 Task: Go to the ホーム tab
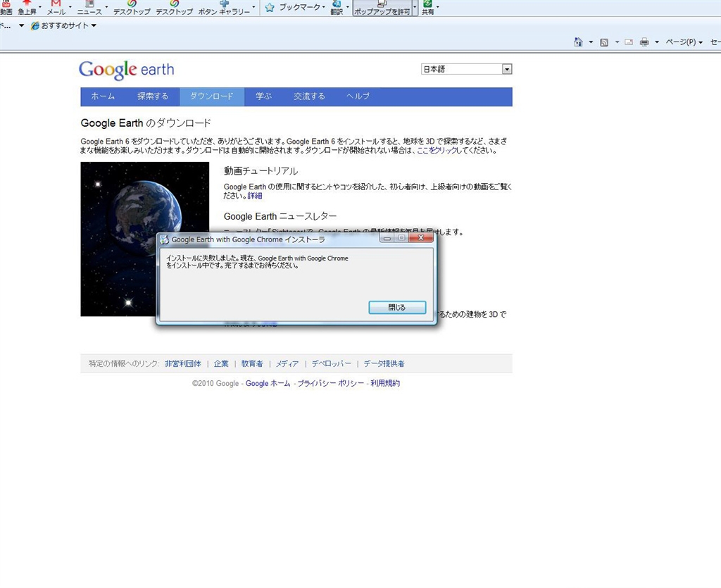click(103, 96)
